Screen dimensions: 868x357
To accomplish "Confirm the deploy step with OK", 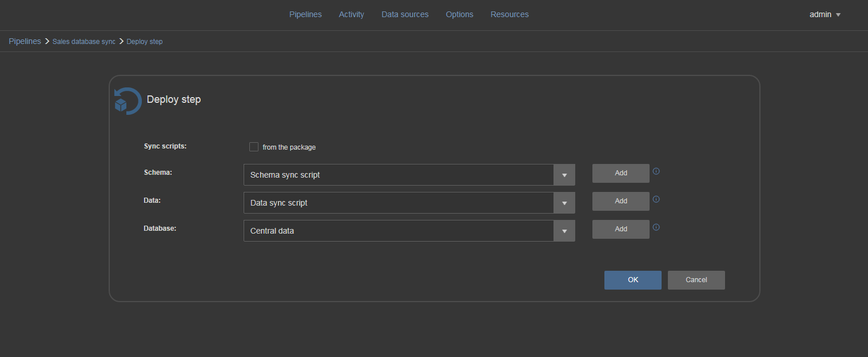I will (633, 280).
